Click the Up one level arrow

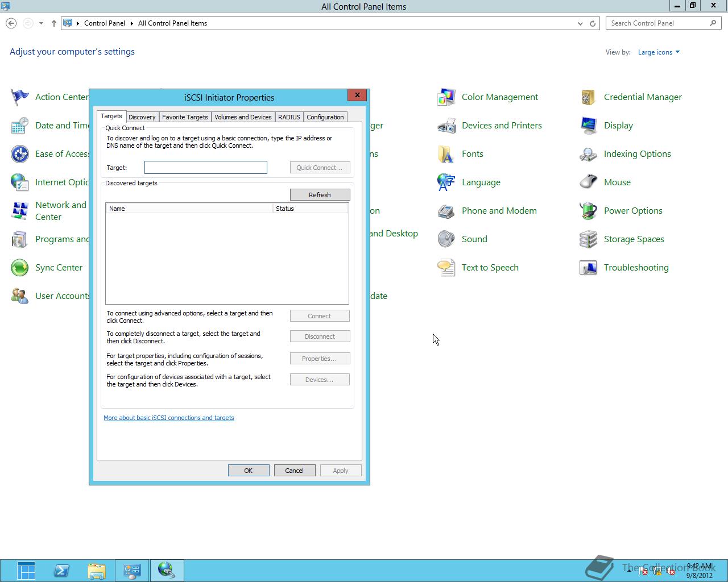tap(53, 23)
